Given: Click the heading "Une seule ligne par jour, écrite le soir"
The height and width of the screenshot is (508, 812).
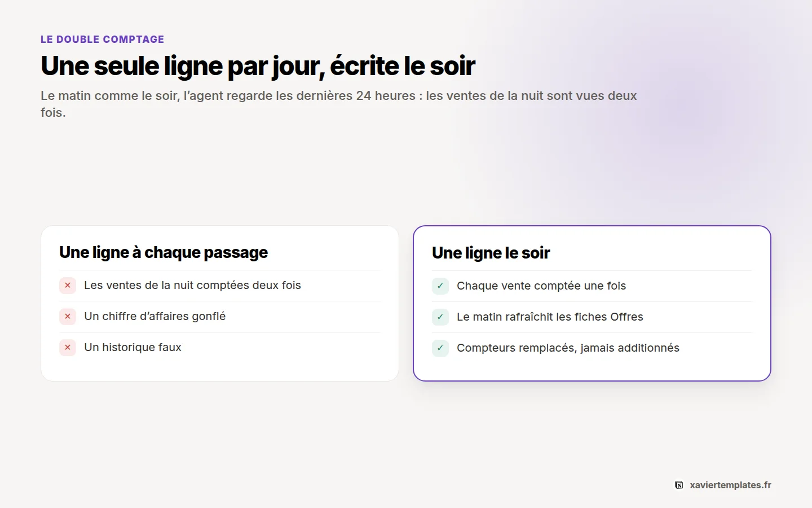Looking at the screenshot, I should 258,66.
